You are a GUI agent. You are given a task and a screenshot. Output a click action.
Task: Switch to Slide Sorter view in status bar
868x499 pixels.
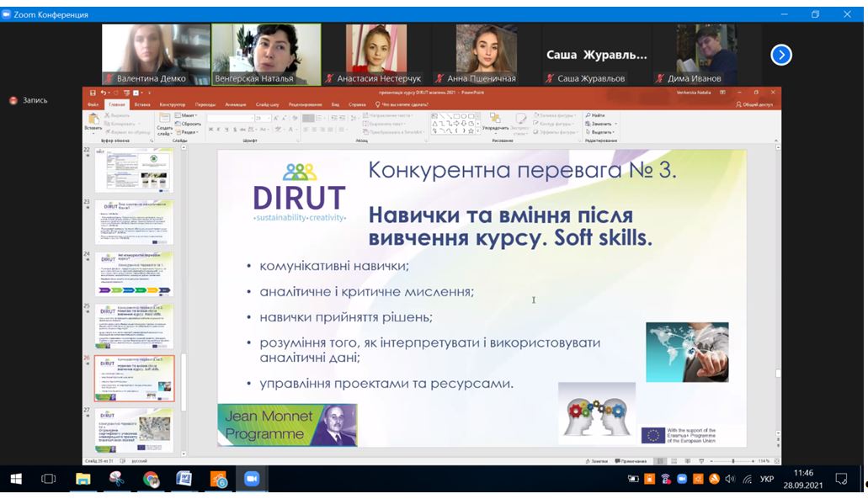click(674, 461)
